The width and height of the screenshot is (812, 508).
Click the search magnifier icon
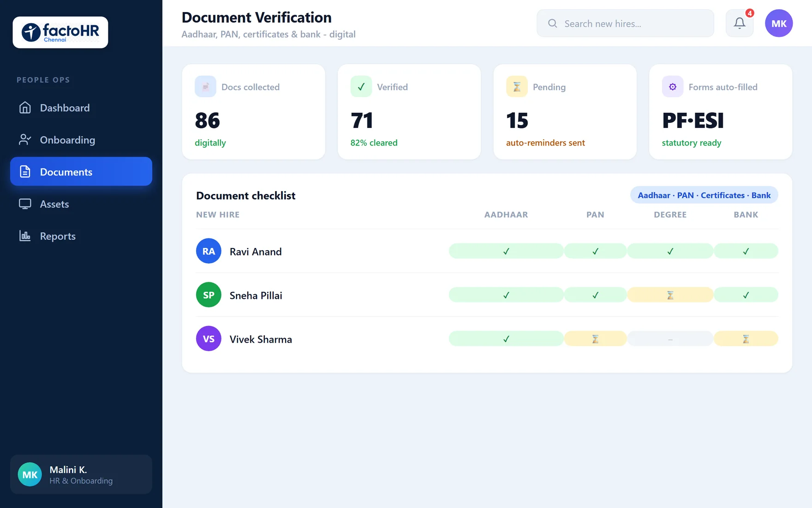click(552, 23)
